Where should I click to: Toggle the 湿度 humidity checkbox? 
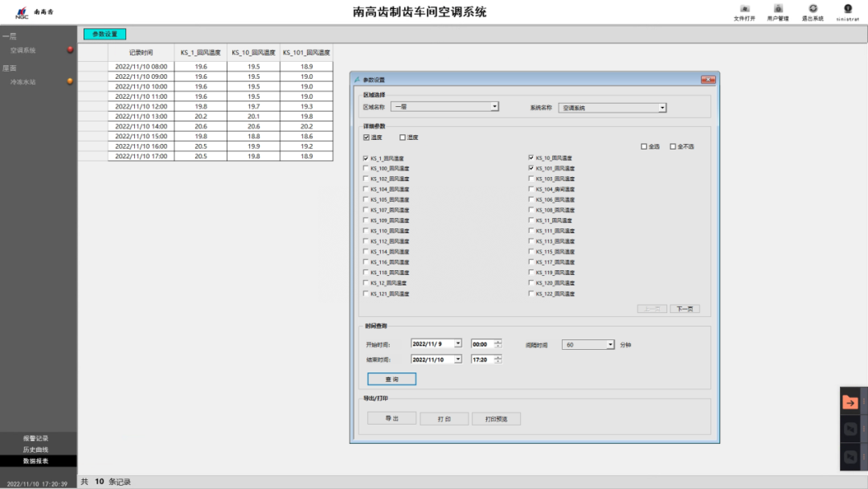403,138
